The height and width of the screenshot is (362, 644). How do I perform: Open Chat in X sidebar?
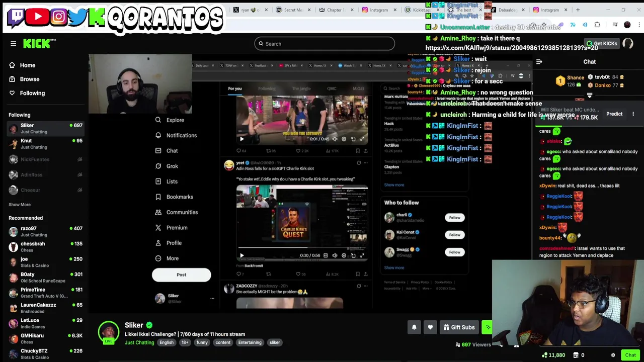167,151
